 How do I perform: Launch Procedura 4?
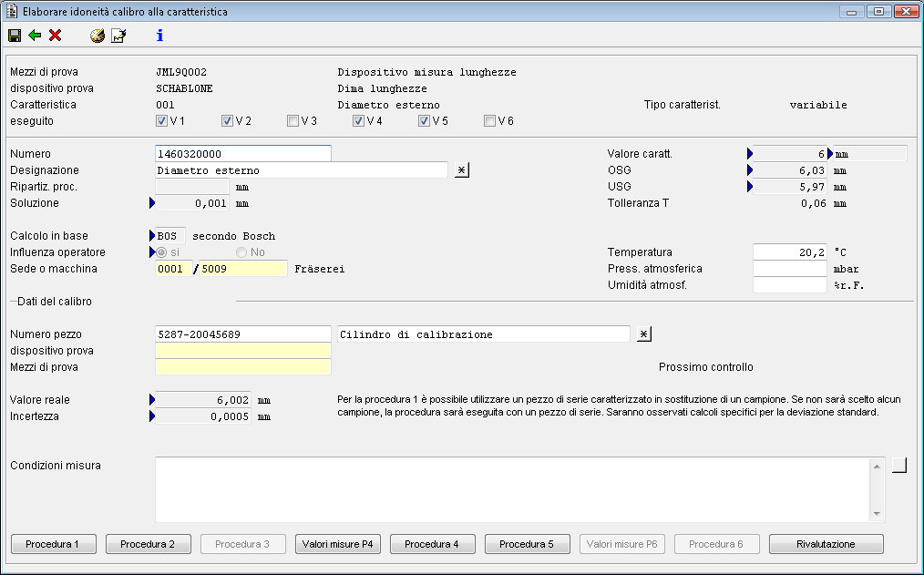click(x=433, y=544)
